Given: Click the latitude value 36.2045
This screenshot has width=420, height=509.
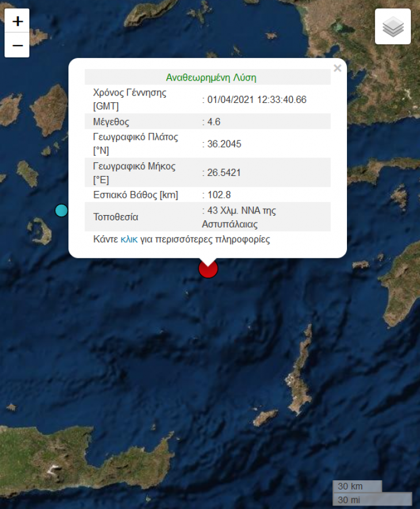Looking at the screenshot, I should click(x=224, y=144).
